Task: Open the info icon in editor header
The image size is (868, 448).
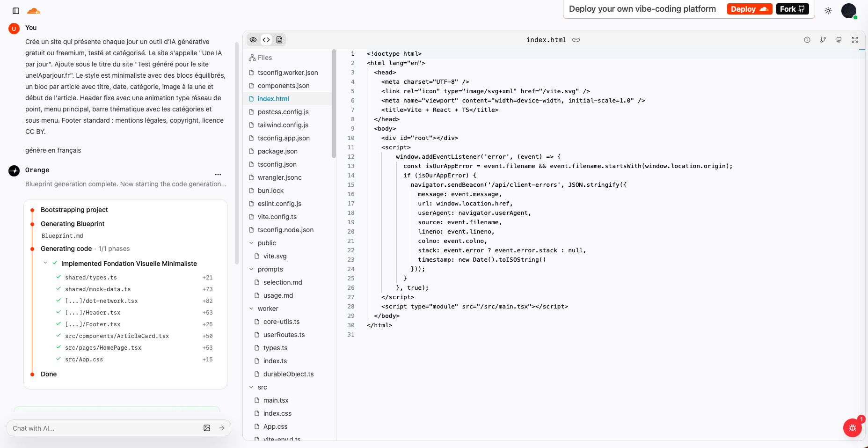Action: 807,40
